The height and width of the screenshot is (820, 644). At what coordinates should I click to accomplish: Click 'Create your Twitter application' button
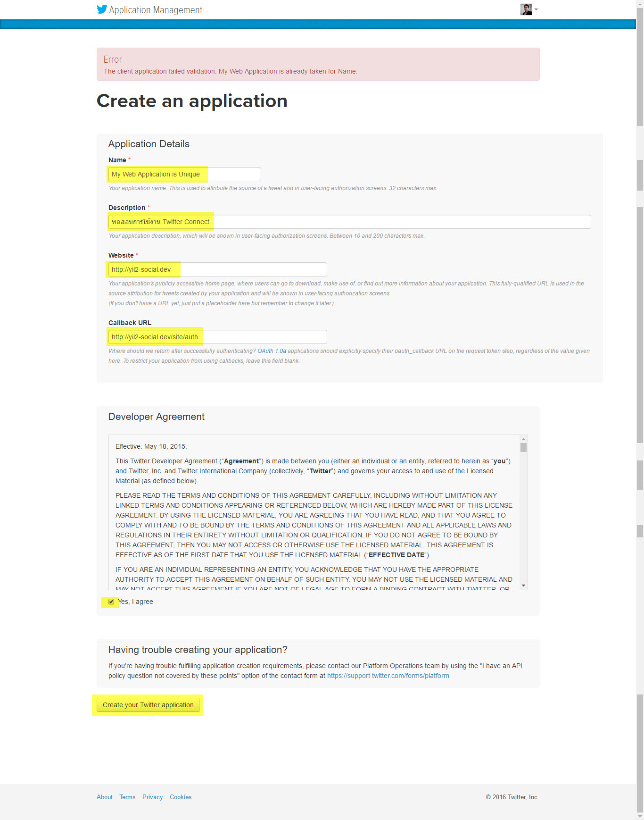pyautogui.click(x=148, y=705)
